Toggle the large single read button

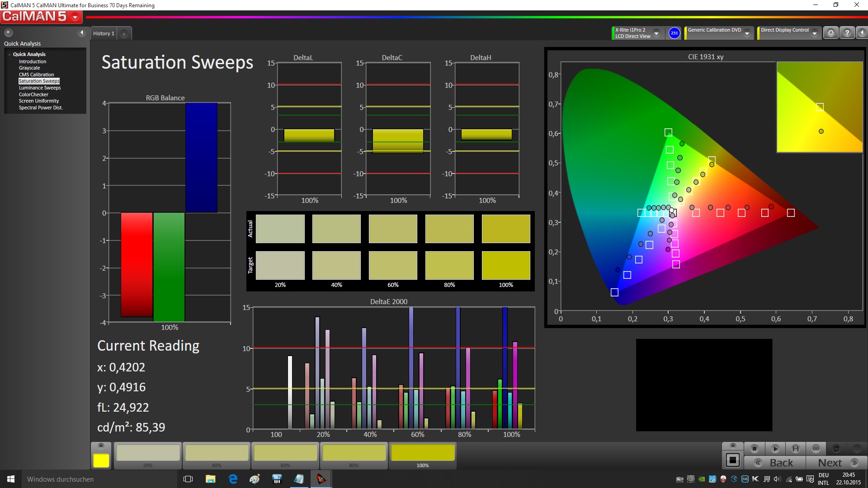click(732, 460)
